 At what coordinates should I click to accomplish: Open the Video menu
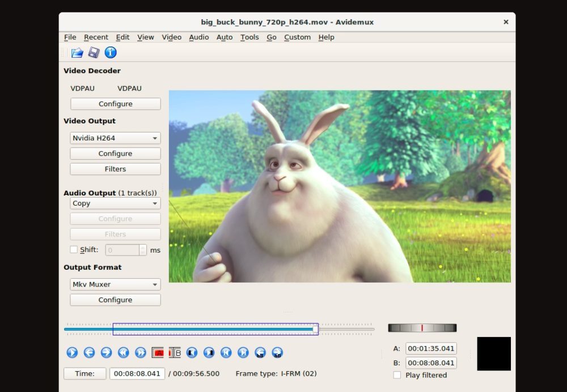[x=171, y=37]
